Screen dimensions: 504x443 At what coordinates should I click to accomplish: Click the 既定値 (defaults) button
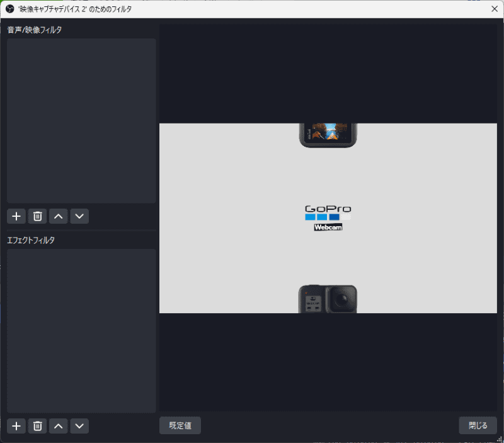click(x=180, y=425)
